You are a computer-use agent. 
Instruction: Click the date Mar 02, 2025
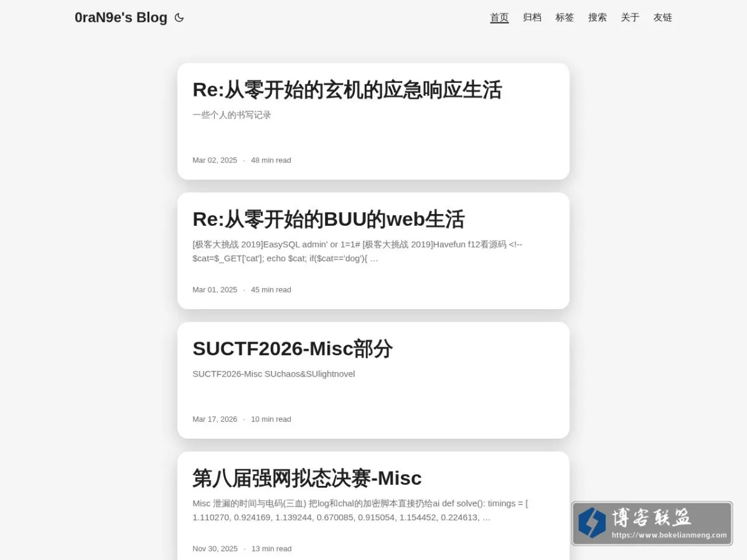[x=215, y=160]
